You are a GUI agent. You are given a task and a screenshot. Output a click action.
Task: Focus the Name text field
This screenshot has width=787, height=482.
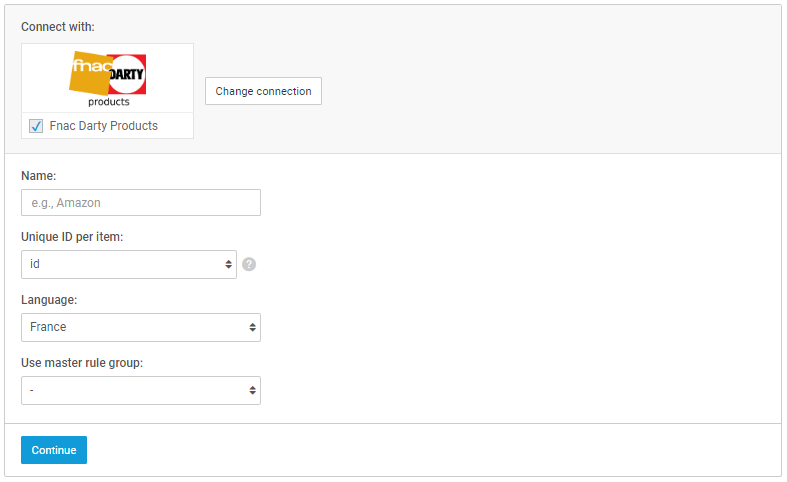[x=141, y=202]
